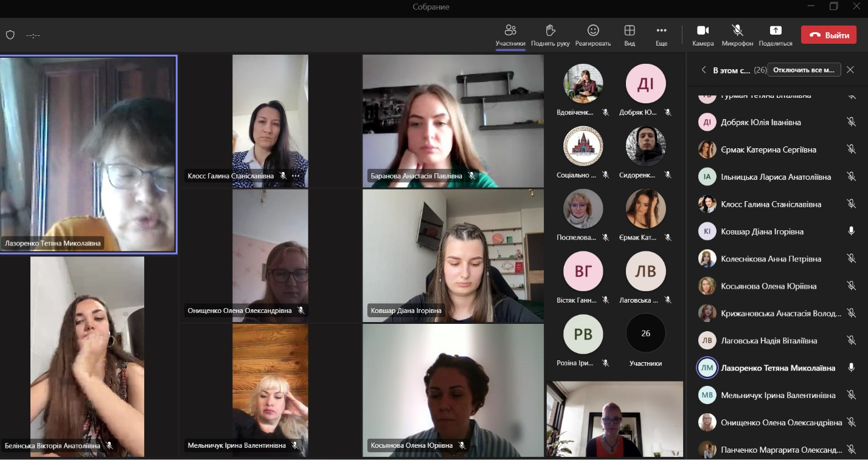Screen dimensions: 868x460
Task: Click muted mic icon beside Ільницька Лариса Анатоліївна
Action: click(852, 177)
